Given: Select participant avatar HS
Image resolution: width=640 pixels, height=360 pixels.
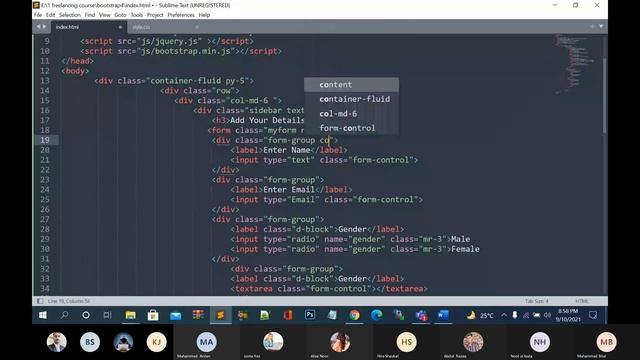Looking at the screenshot, I should click(407, 342).
